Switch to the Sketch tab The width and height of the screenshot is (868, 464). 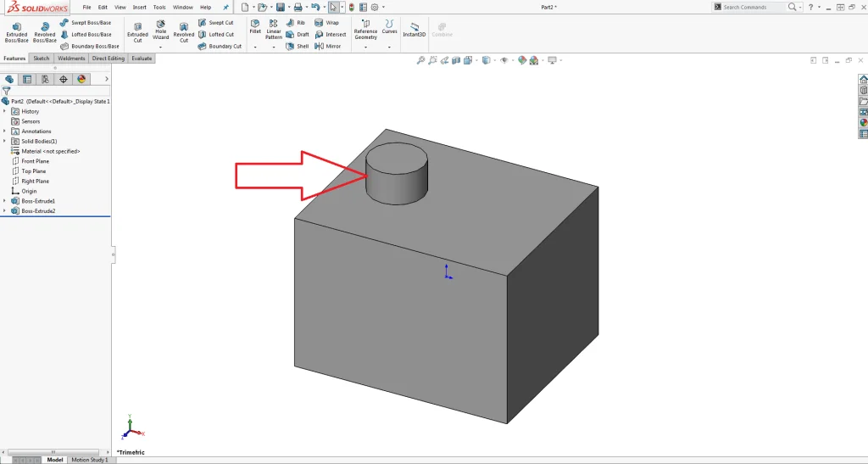41,59
